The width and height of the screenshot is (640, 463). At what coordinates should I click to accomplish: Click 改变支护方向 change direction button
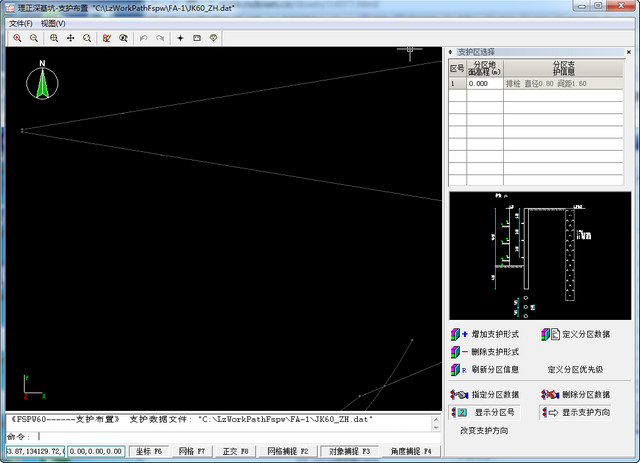tap(484, 430)
